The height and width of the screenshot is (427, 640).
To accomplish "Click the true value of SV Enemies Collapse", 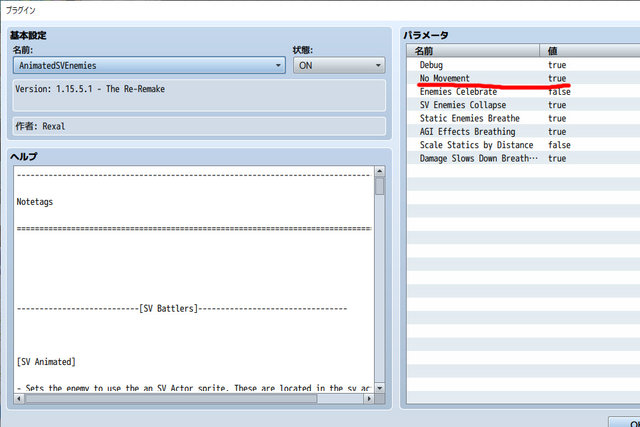I will (557, 105).
